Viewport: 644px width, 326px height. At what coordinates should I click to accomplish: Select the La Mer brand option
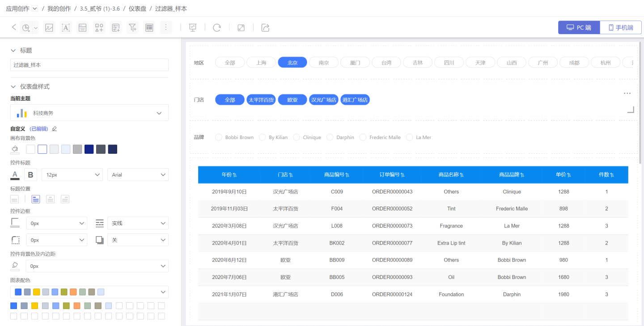(x=409, y=137)
